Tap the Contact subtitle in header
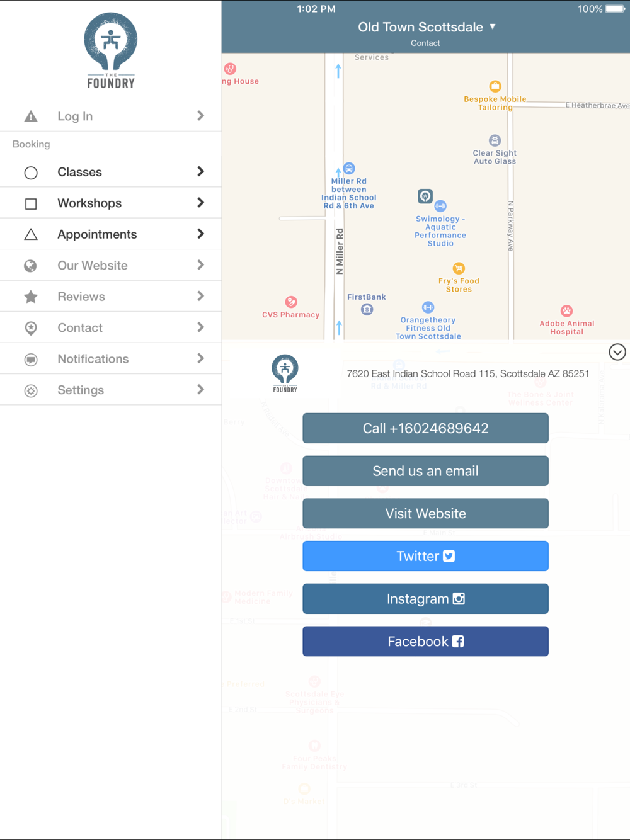Image resolution: width=630 pixels, height=840 pixels. click(425, 43)
